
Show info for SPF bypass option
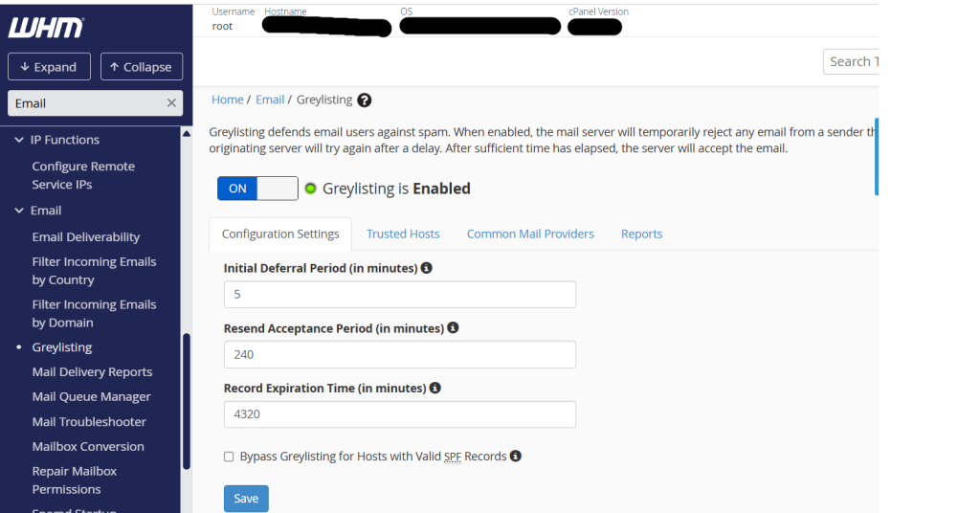[515, 457]
